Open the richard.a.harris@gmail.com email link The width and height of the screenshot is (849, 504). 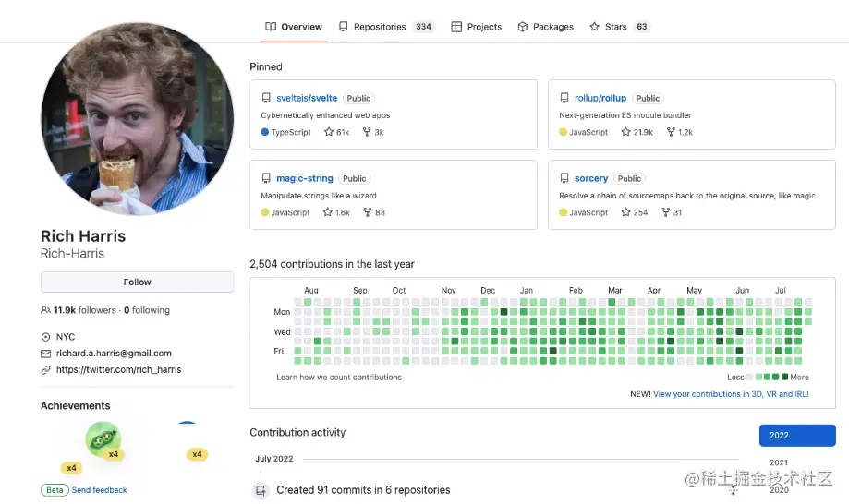point(114,354)
